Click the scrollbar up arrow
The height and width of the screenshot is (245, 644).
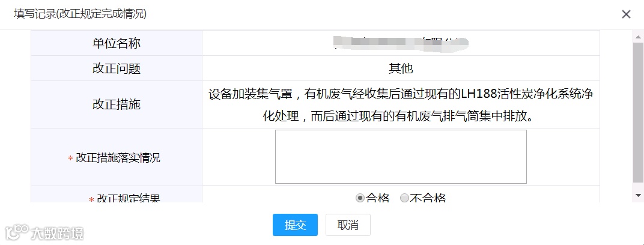[638, 37]
